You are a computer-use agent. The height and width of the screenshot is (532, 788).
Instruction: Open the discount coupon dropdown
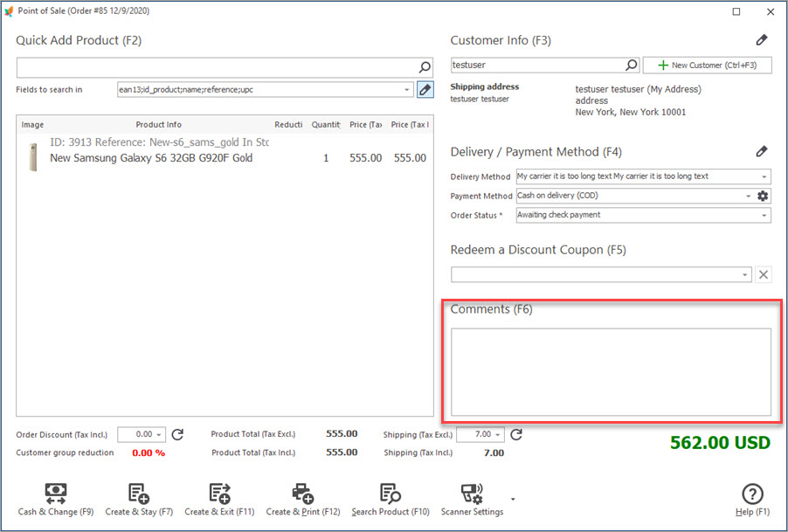[745, 275]
